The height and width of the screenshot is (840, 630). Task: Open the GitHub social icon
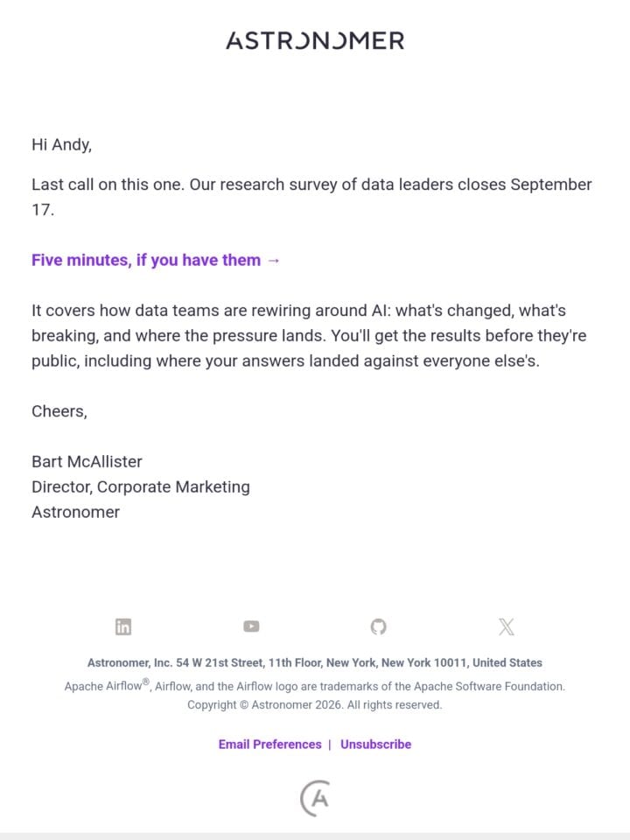[379, 626]
